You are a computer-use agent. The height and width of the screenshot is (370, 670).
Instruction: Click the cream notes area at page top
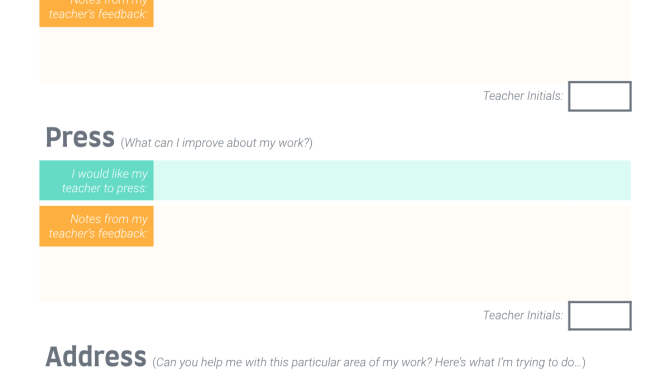[x=392, y=41]
